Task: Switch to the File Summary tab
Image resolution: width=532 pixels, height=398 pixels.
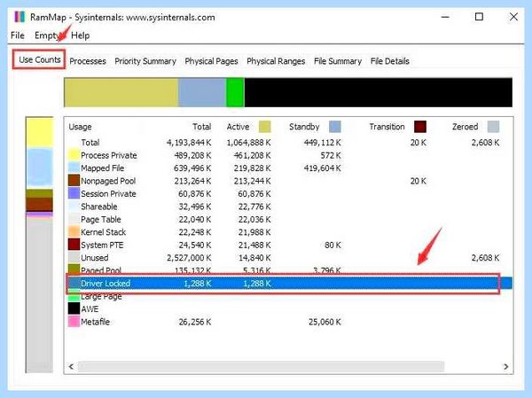Action: 338,61
